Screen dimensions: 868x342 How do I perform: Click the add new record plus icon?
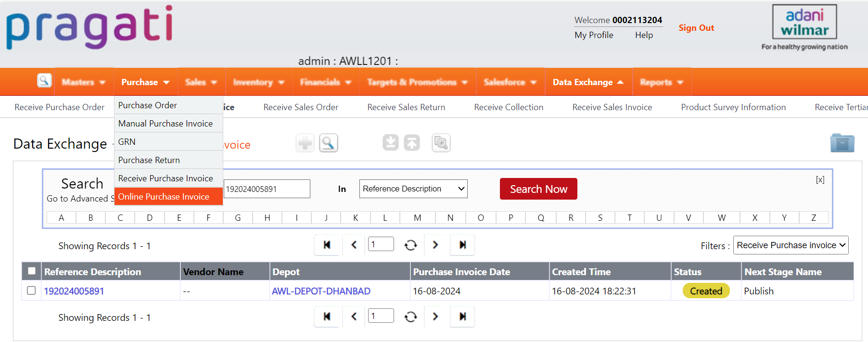(305, 143)
